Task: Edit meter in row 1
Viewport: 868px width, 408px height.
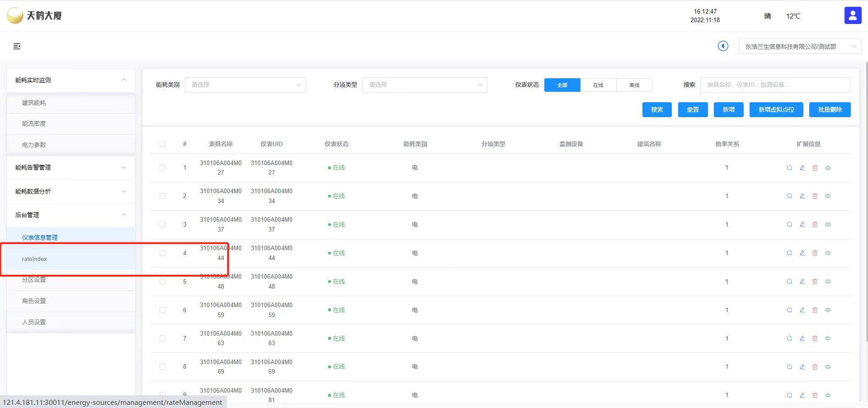Action: [802, 168]
